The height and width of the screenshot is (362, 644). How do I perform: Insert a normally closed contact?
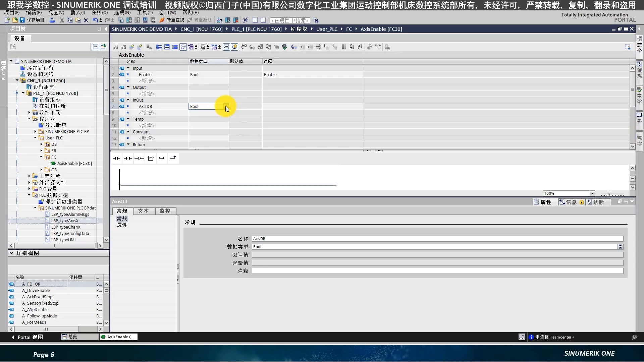(x=128, y=158)
